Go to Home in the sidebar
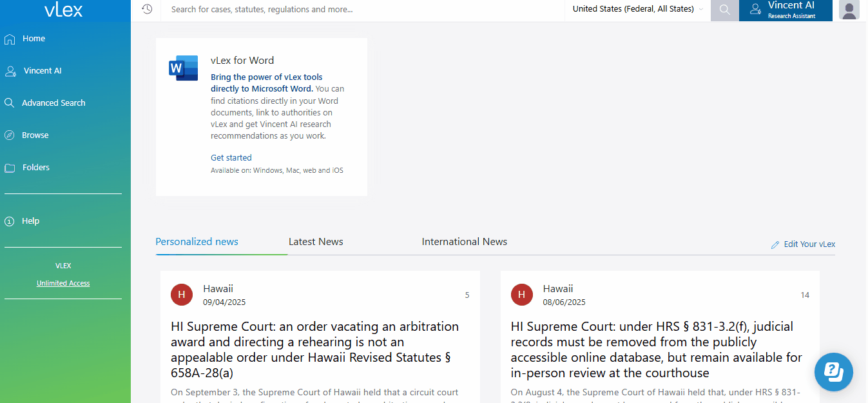 point(34,39)
